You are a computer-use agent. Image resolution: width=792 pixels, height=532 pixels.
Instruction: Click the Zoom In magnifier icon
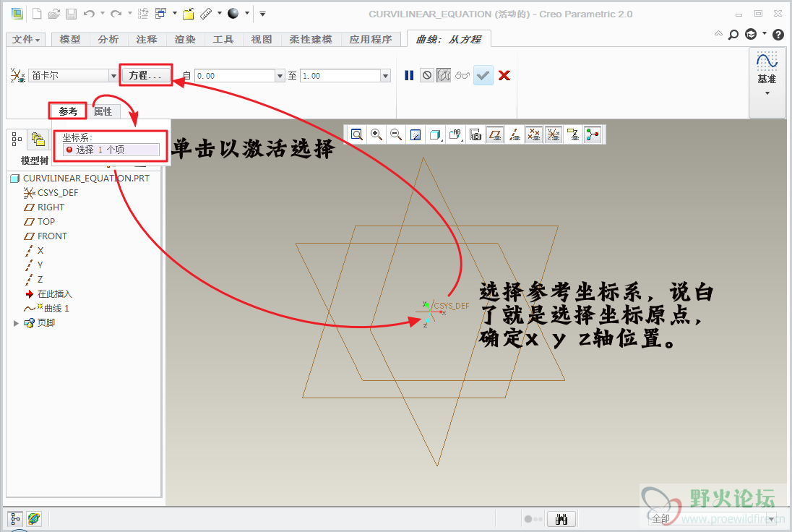coord(376,134)
